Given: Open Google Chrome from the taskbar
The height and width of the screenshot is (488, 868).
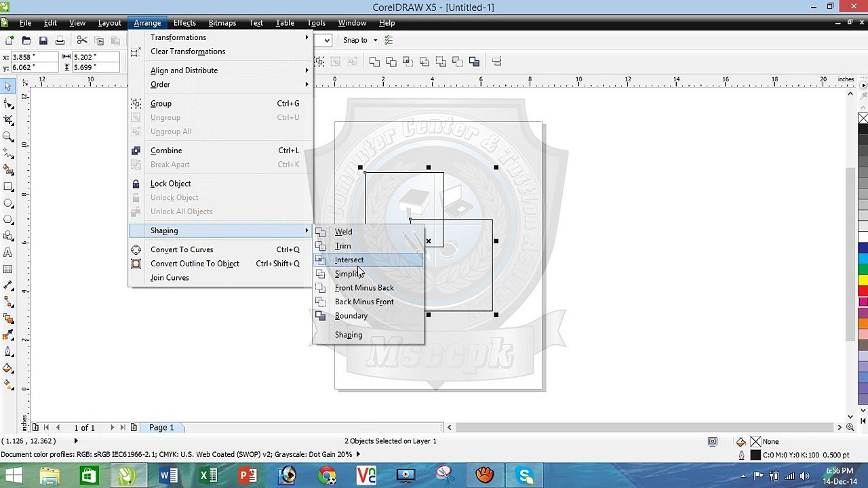Looking at the screenshot, I should click(x=327, y=475).
